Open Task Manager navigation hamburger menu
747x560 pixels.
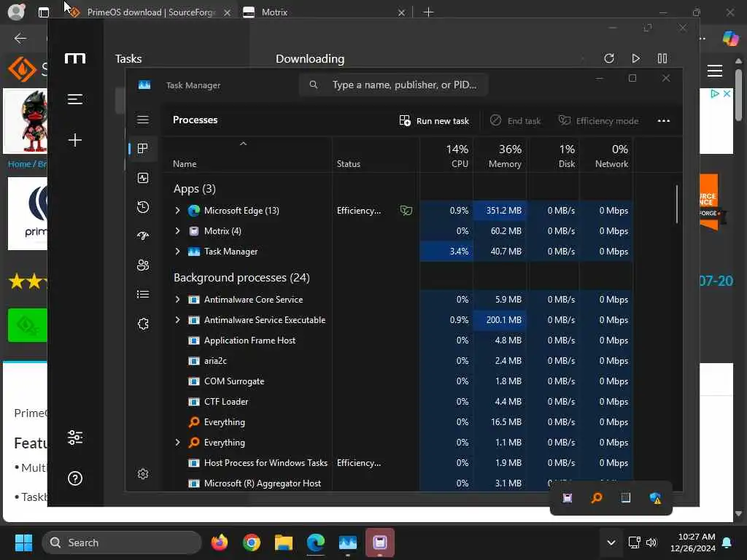tap(143, 120)
